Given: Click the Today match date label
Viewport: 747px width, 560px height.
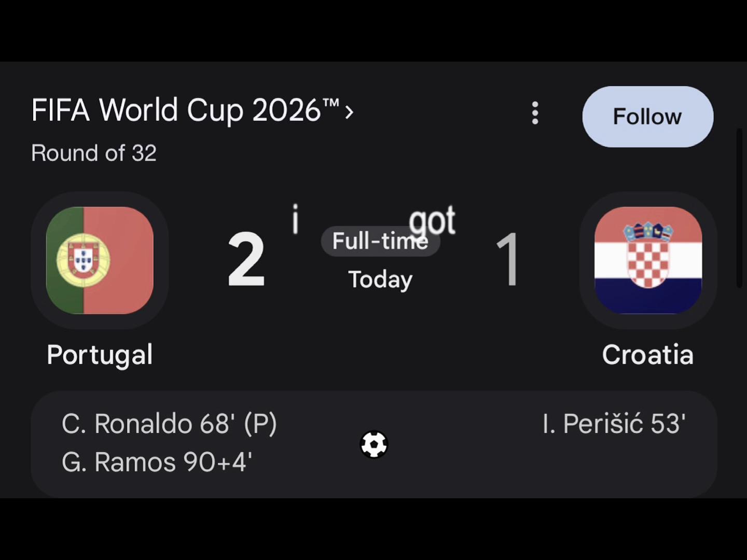Looking at the screenshot, I should pyautogui.click(x=380, y=280).
